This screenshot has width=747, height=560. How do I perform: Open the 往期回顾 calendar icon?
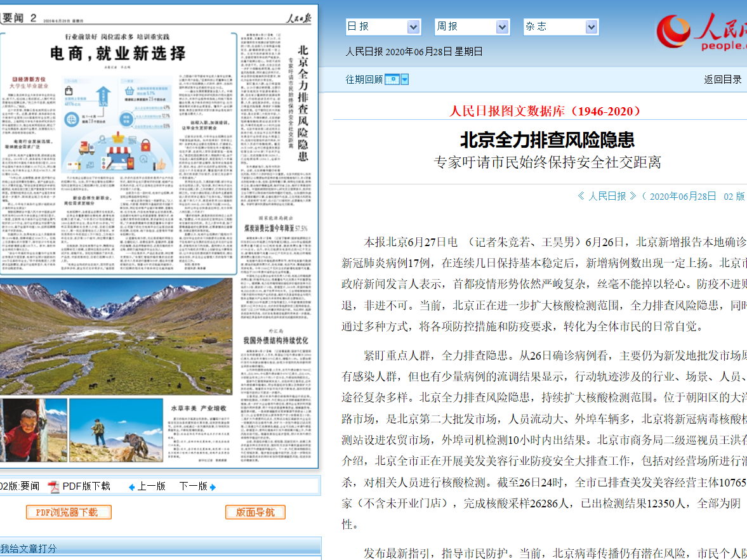tap(392, 79)
